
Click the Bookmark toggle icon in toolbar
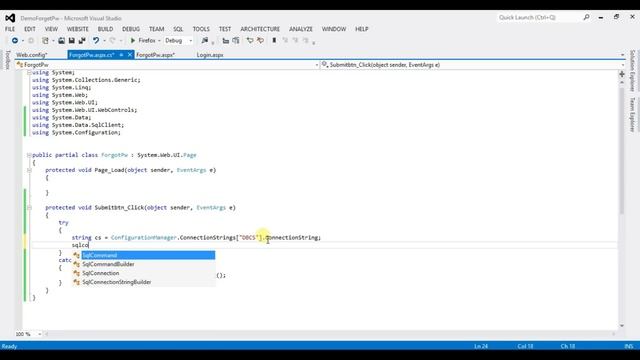click(x=274, y=40)
